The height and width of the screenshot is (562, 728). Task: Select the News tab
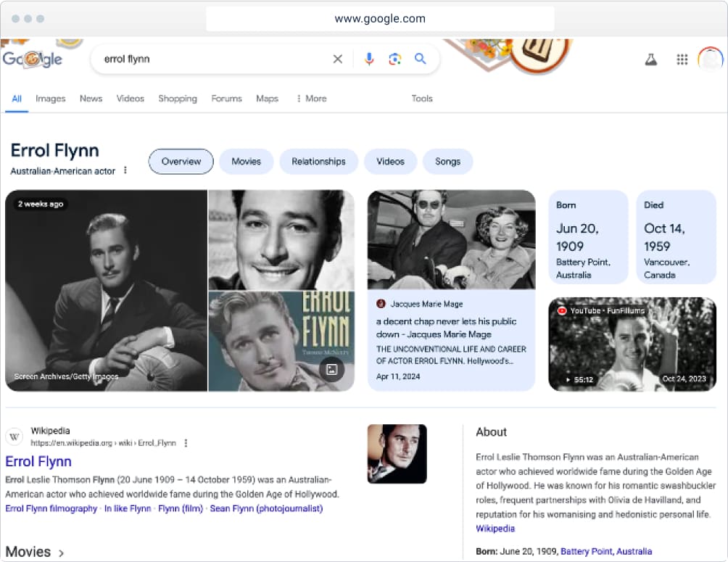click(91, 99)
